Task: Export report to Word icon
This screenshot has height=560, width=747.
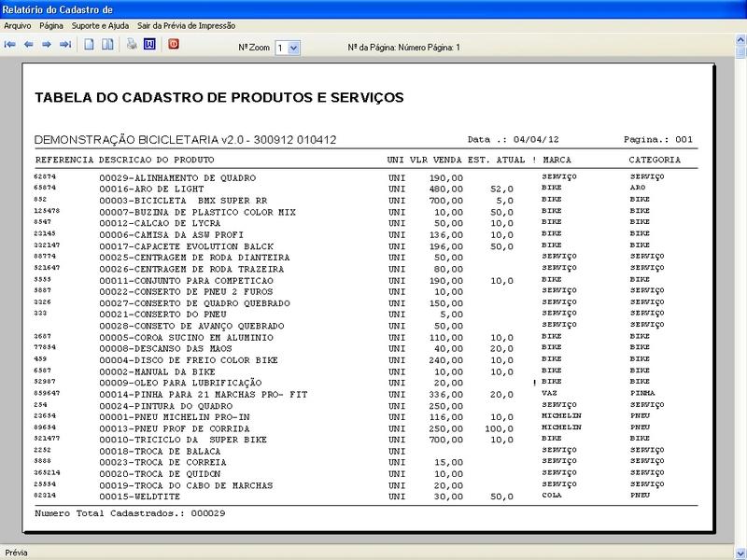Action: tap(149, 44)
